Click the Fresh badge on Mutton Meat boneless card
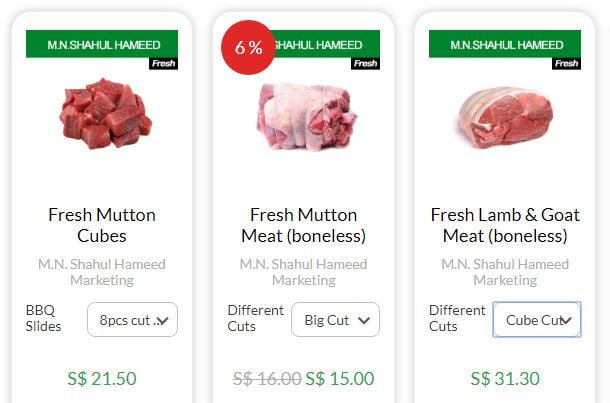Screen dimensions: 610x403 pyautogui.click(x=366, y=64)
